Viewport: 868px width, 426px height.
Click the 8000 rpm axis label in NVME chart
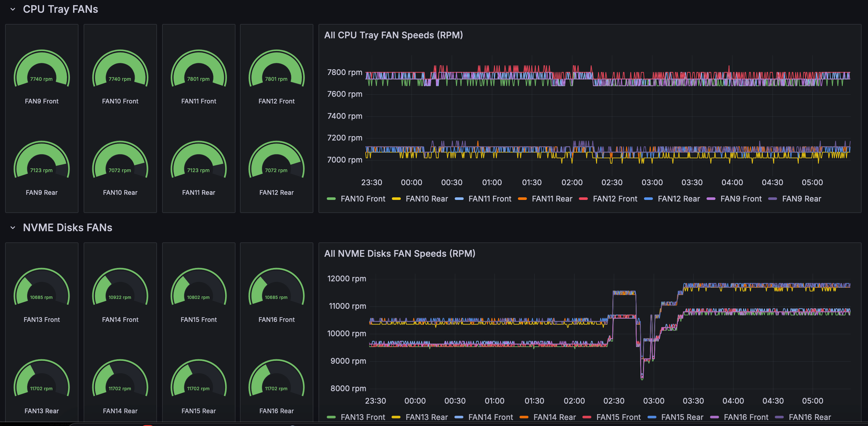click(x=348, y=389)
